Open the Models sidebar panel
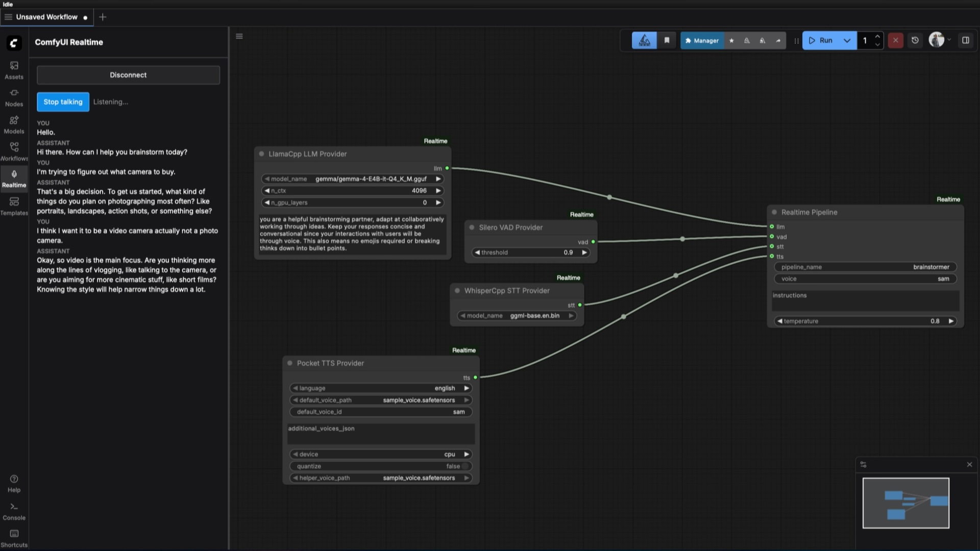This screenshot has height=551, width=980. click(x=14, y=125)
